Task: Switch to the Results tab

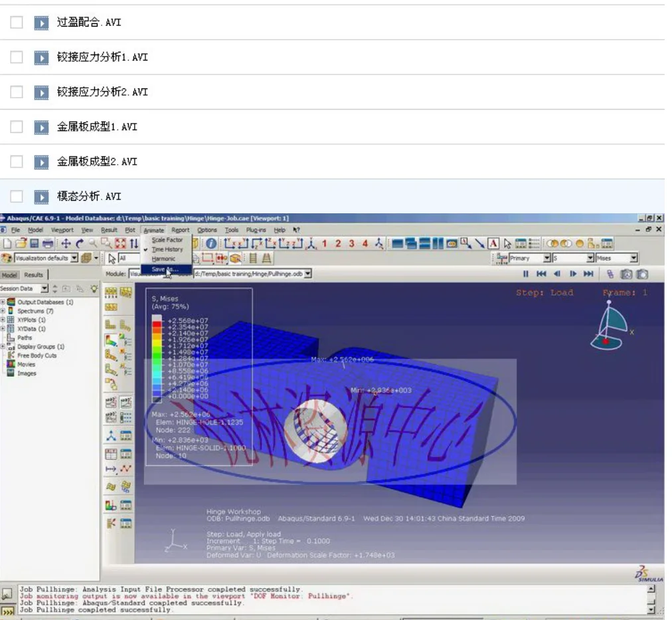Action: (33, 275)
